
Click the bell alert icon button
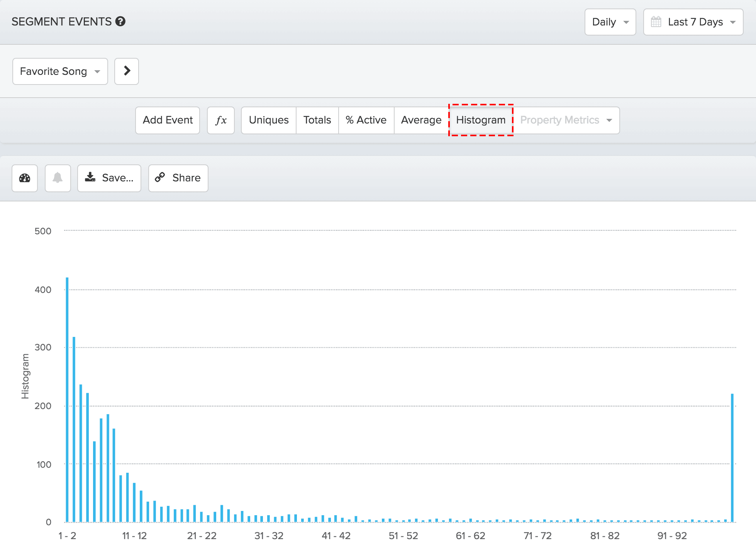tap(58, 178)
